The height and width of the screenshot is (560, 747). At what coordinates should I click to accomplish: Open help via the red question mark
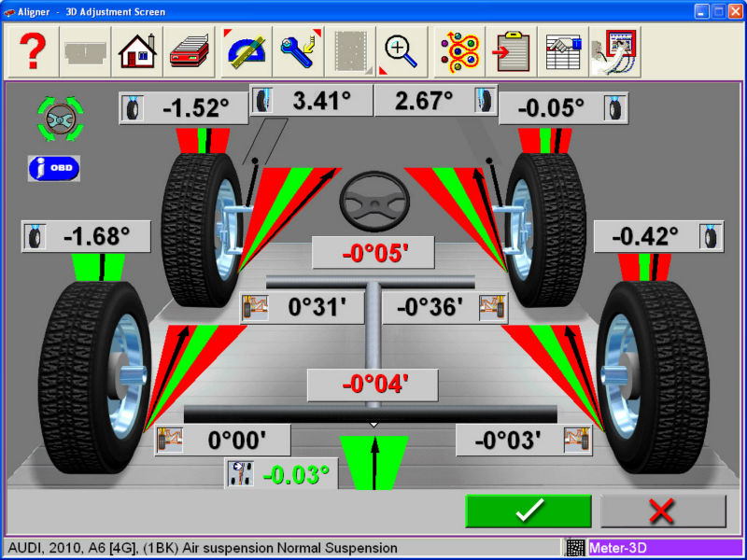[x=33, y=52]
